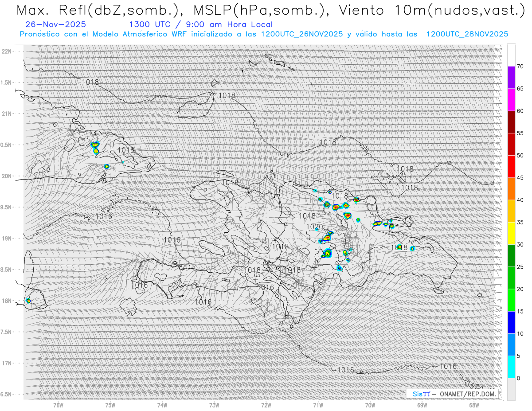Click the cyan 0–5 dBZ colorbar segment
The height and width of the screenshot is (411, 532).
[511, 367]
